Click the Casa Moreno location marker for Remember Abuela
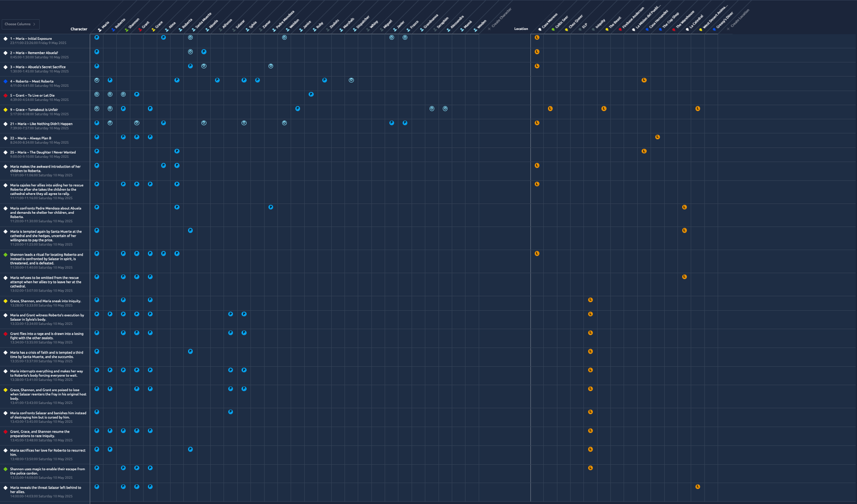Screen dimensions: 857x504 point(537,52)
